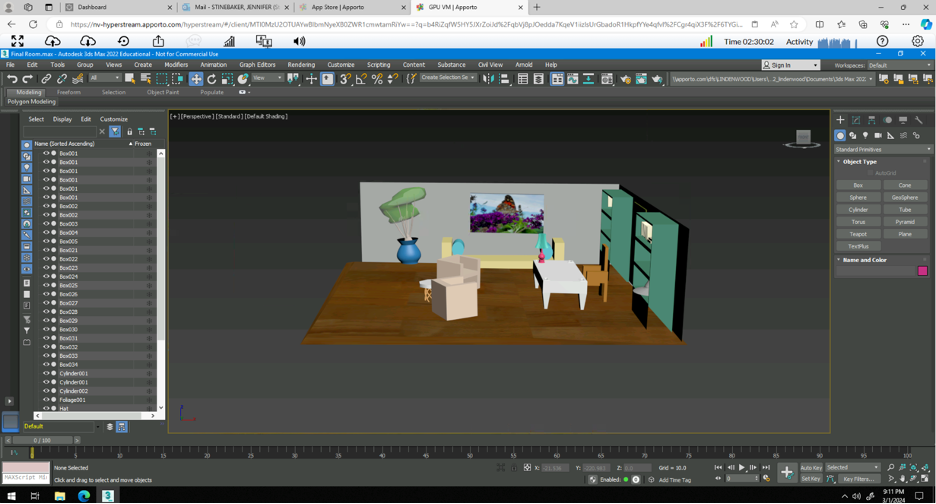Toggle visibility of Cylinder001
Screen dimensions: 936x504
(x=46, y=373)
